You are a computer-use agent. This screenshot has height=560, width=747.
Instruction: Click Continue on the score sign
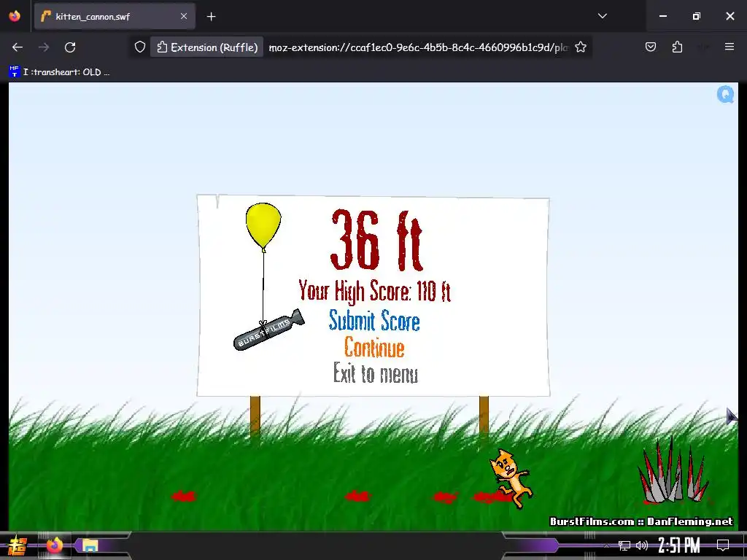pos(374,347)
